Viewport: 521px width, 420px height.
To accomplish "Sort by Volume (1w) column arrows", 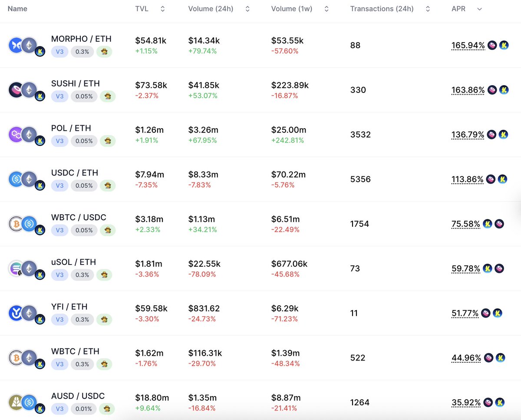I will [x=326, y=9].
